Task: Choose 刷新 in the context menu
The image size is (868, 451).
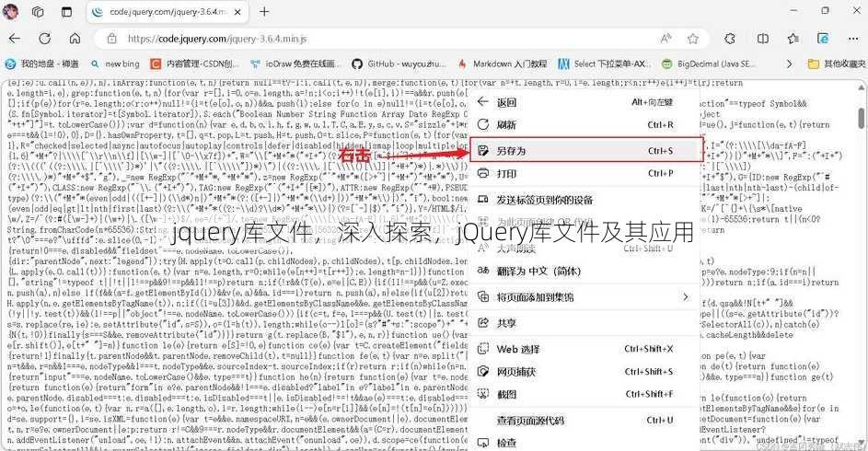Action: coord(585,125)
